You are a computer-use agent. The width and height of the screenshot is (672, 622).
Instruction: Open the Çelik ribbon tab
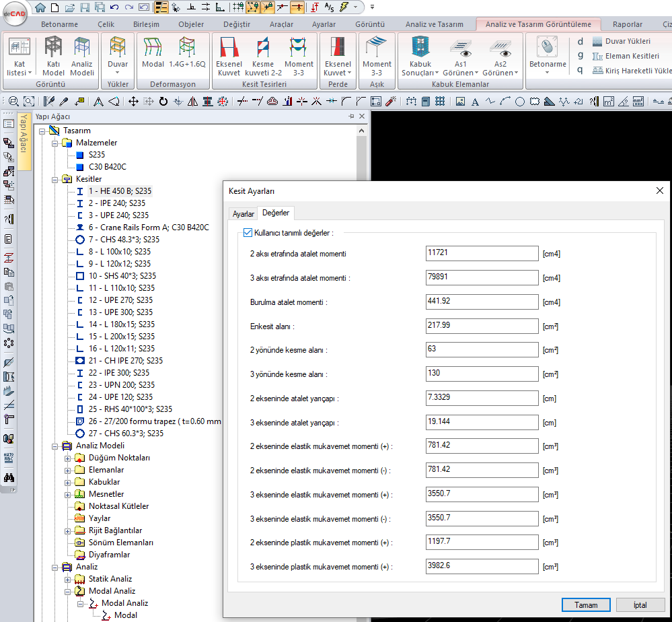(106, 24)
